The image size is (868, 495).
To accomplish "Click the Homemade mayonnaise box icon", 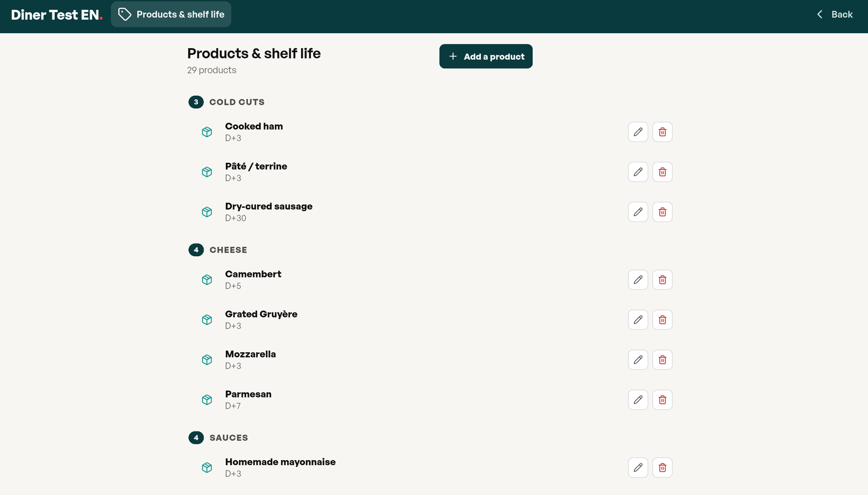I will coord(207,467).
